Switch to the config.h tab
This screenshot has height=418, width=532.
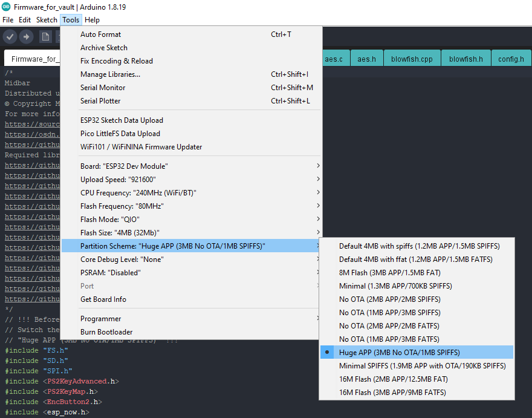pyautogui.click(x=511, y=59)
